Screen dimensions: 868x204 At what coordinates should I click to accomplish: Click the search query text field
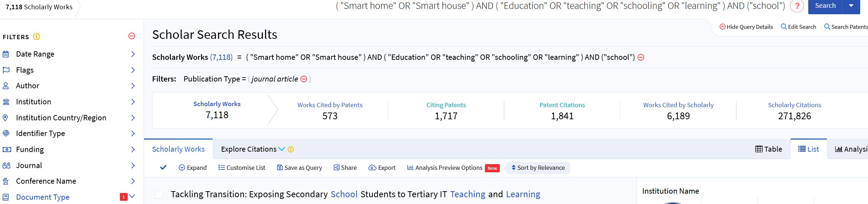(x=560, y=6)
